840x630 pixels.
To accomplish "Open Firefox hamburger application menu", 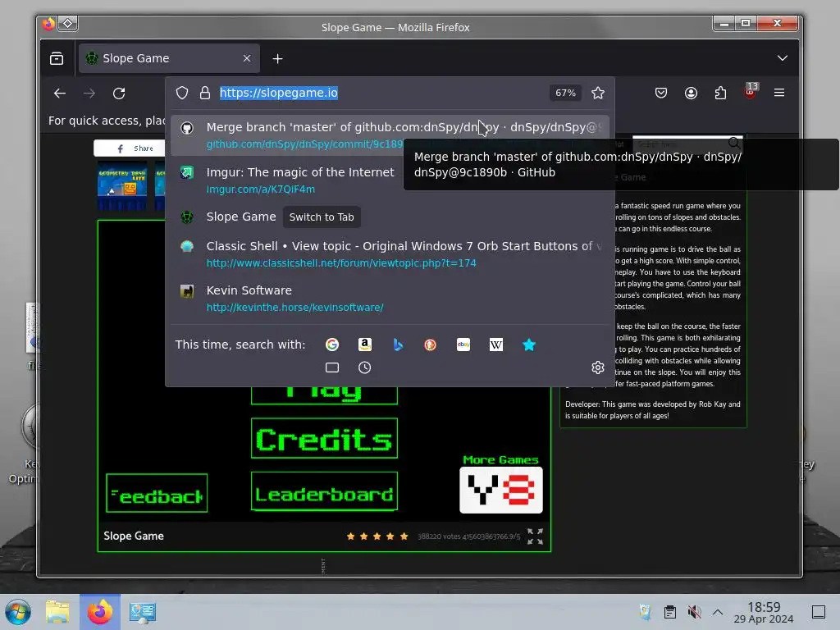I will point(779,93).
